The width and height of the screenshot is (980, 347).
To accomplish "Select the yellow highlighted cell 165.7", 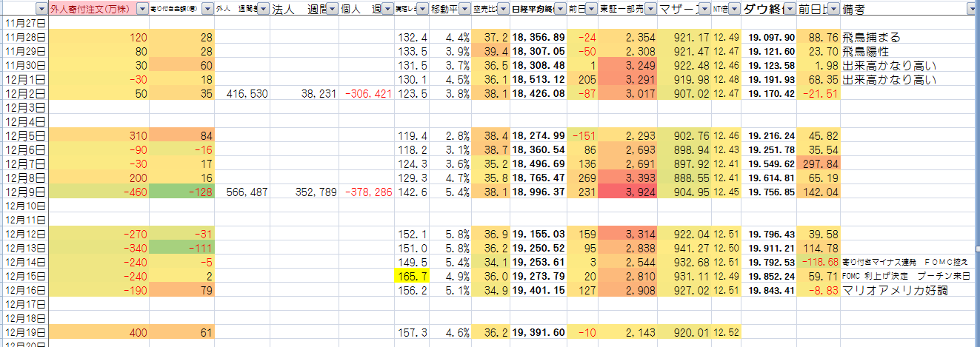I will pyautogui.click(x=414, y=277).
